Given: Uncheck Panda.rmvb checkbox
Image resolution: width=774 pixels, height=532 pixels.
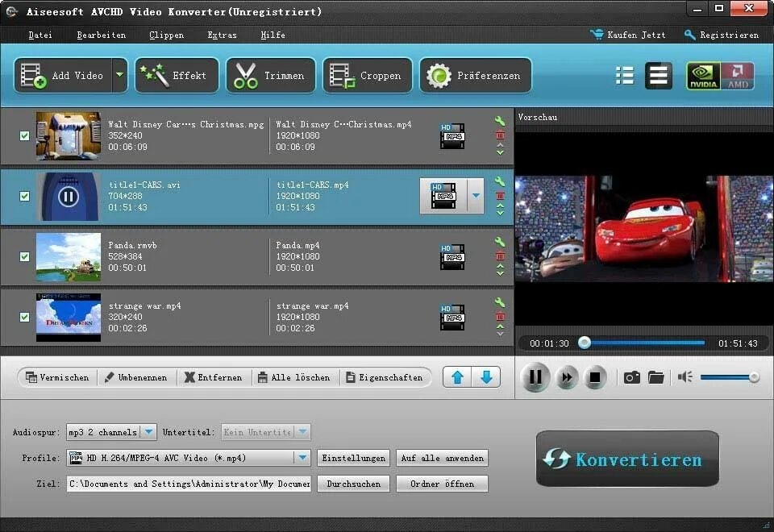Looking at the screenshot, I should (24, 256).
